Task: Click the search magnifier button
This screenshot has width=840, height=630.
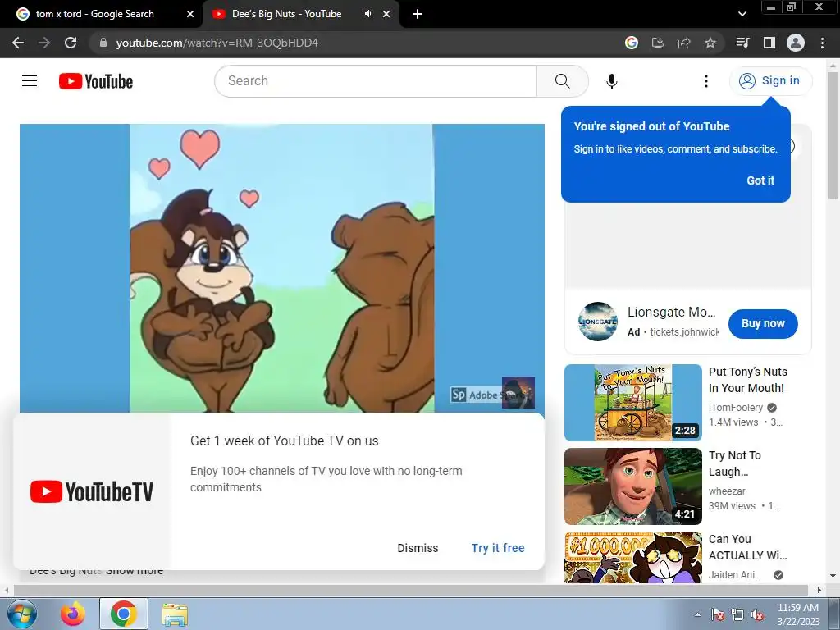Action: click(562, 81)
